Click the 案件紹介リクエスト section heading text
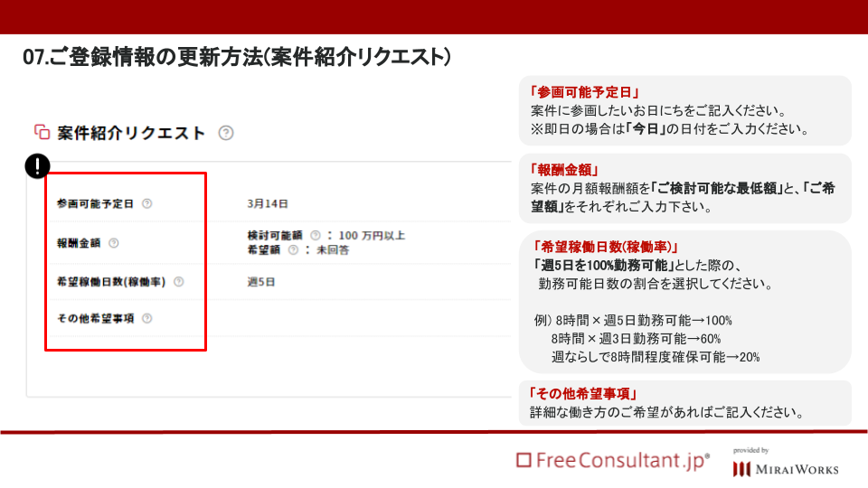868x488 pixels. pyautogui.click(x=131, y=133)
